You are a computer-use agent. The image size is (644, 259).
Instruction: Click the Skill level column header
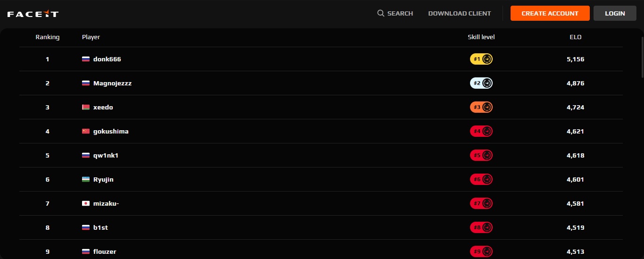click(x=481, y=37)
